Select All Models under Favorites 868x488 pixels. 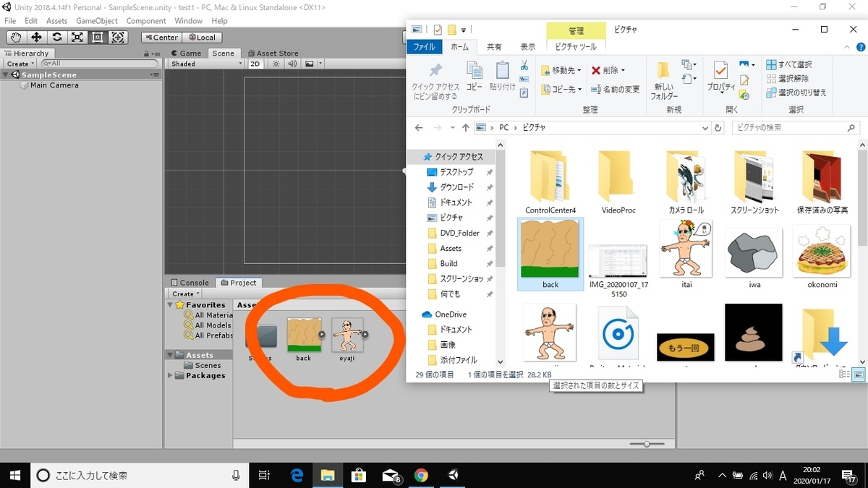pos(213,325)
